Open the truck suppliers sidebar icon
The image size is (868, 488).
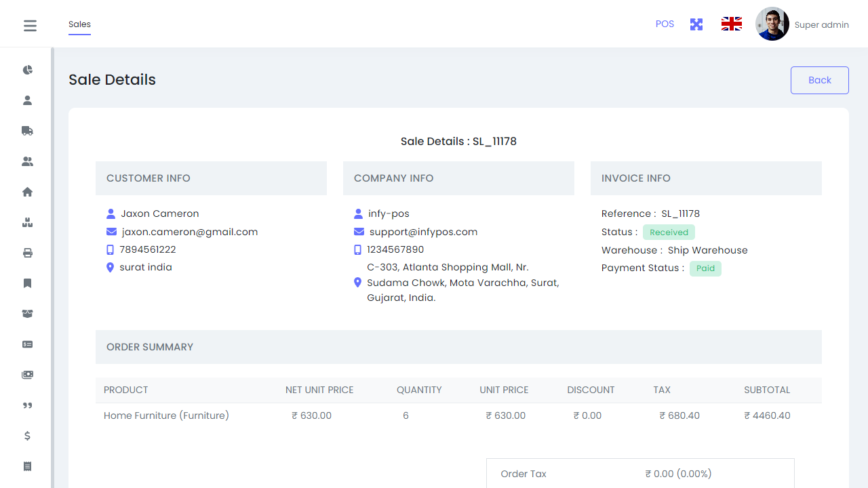pos(27,131)
